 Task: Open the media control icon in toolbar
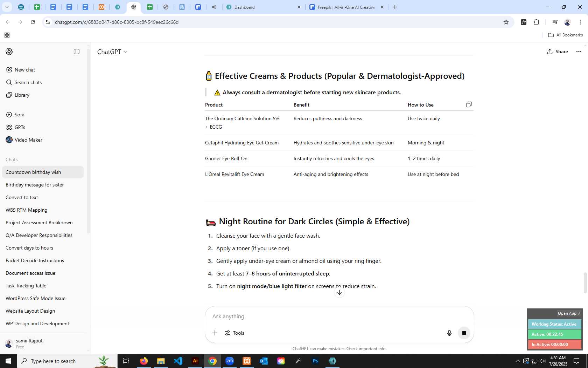tap(555, 22)
